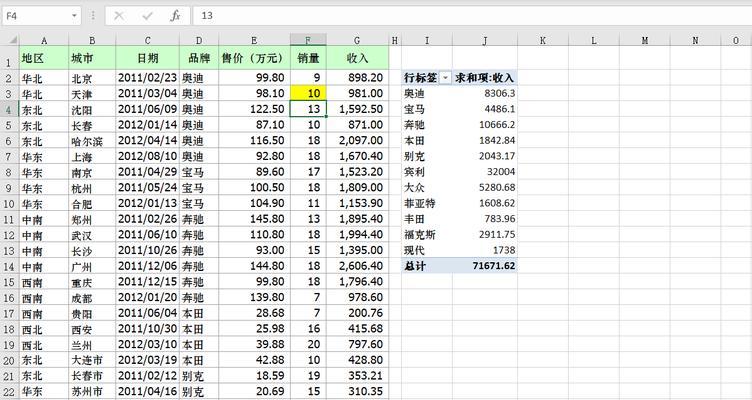Viewport: 752px width, 400px height.
Task: Click the date cell 2012/03/19
Action: [x=148, y=360]
